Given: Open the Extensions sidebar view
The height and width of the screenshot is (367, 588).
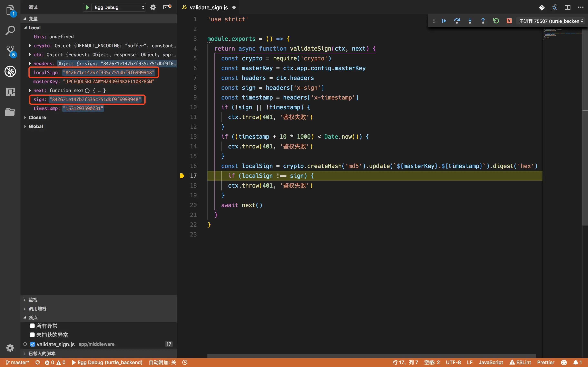Looking at the screenshot, I should 10,92.
